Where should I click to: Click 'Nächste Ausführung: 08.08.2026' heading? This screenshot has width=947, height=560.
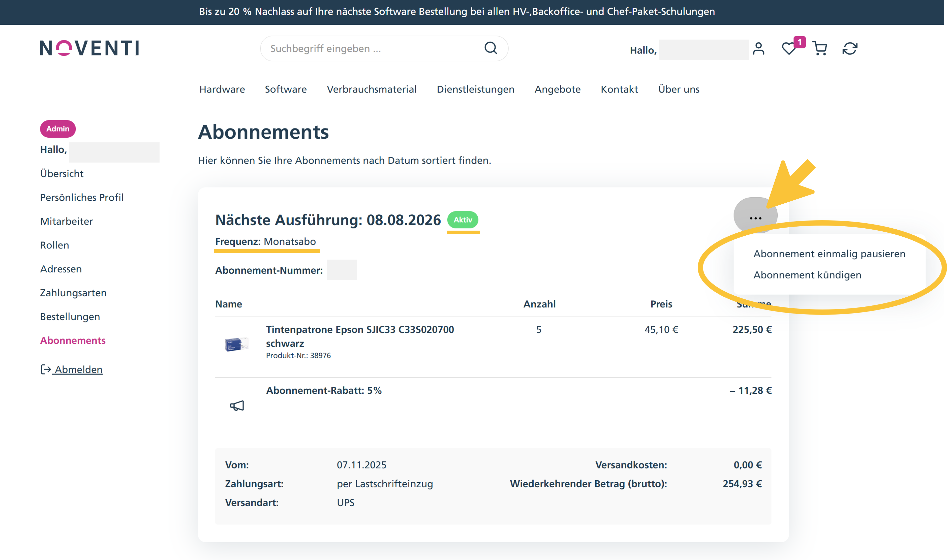[x=328, y=220]
